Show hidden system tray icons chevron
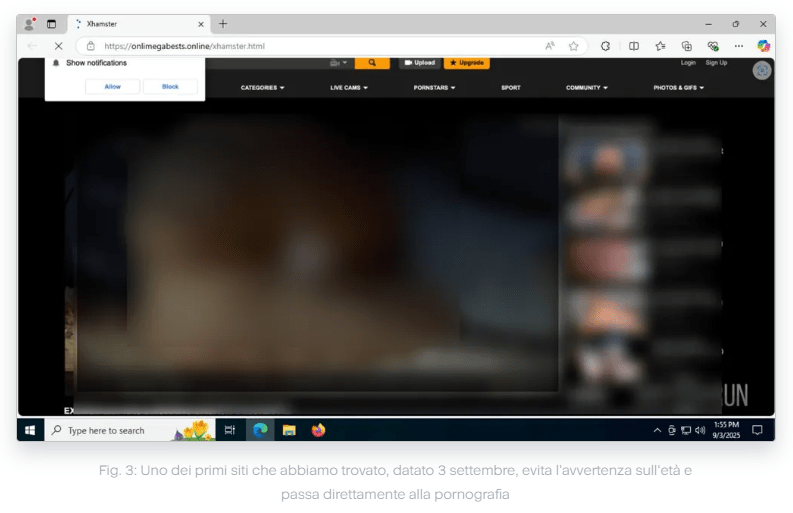The height and width of the screenshot is (513, 793). pos(657,430)
